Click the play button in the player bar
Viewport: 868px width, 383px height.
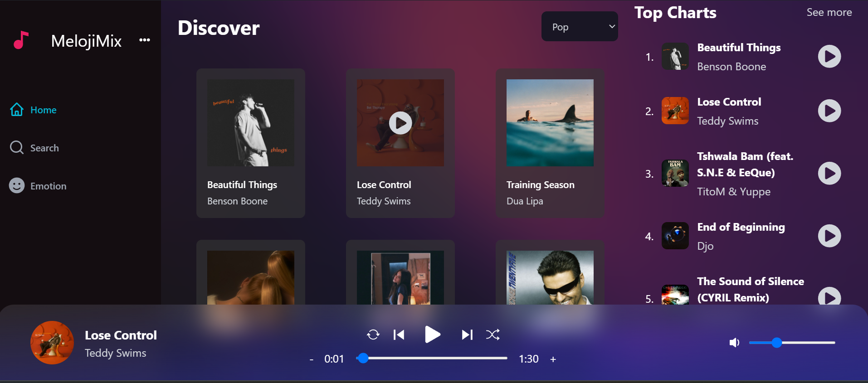[x=432, y=335]
